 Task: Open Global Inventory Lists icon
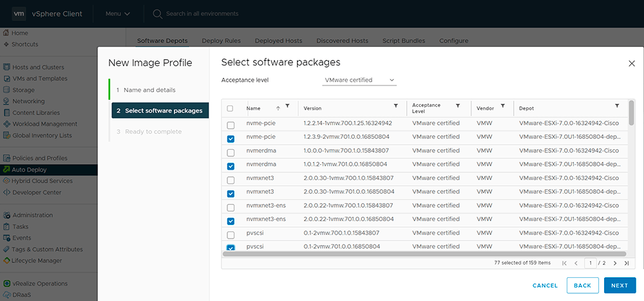(x=6, y=135)
